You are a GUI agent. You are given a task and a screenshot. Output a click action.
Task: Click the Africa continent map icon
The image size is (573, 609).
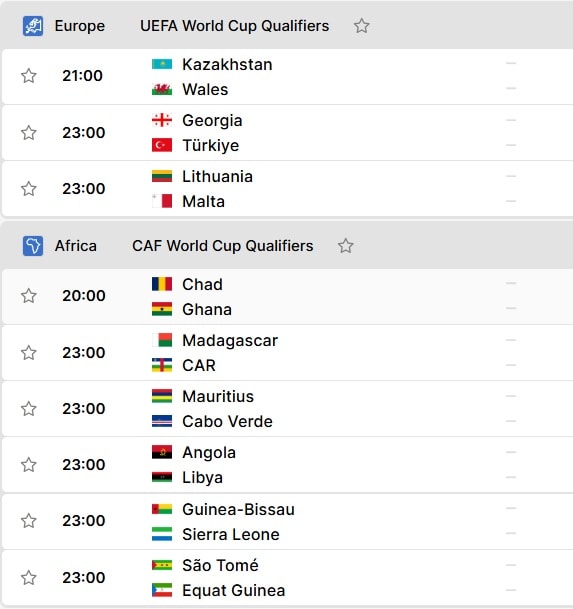click(33, 246)
